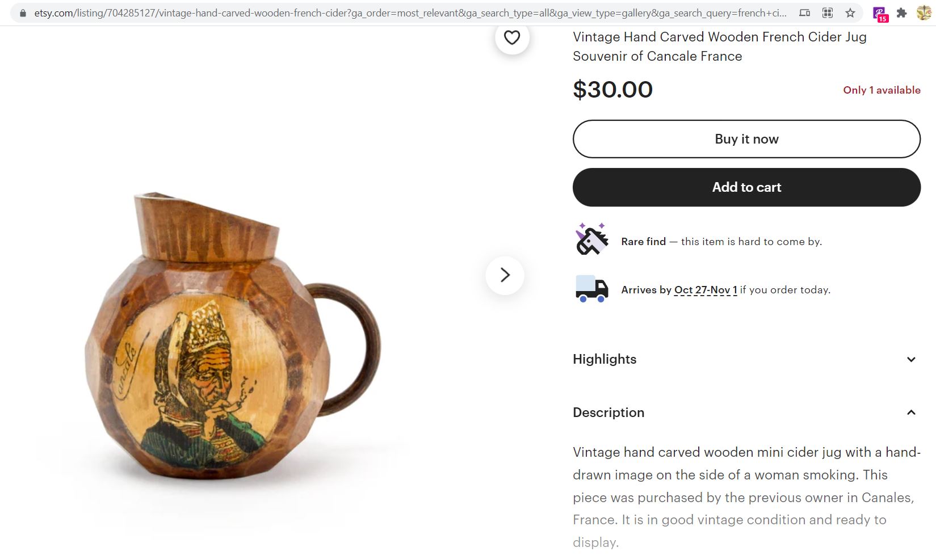This screenshot has height=560, width=936.
Task: Open the purple extension with 15 badge
Action: pyautogui.click(x=880, y=14)
